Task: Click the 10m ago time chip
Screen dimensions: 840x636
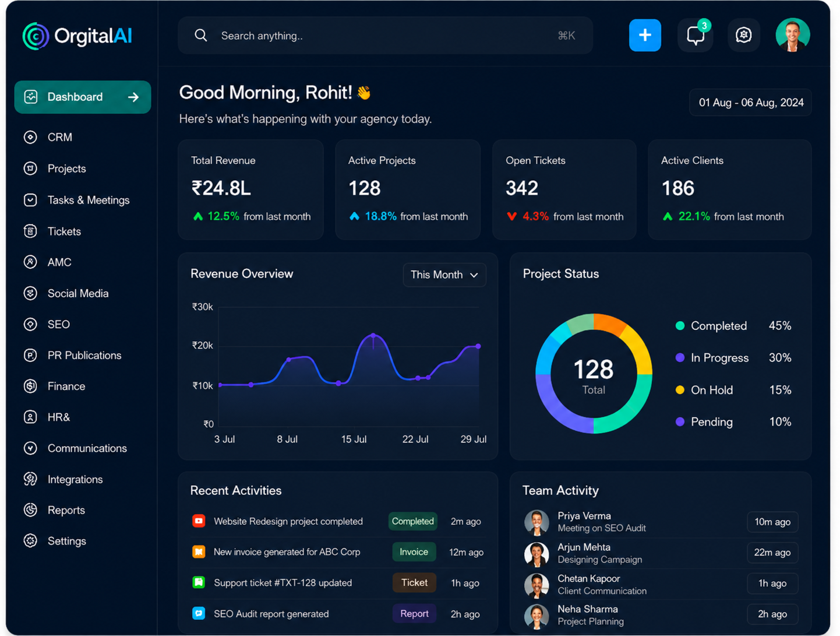Action: [772, 522]
